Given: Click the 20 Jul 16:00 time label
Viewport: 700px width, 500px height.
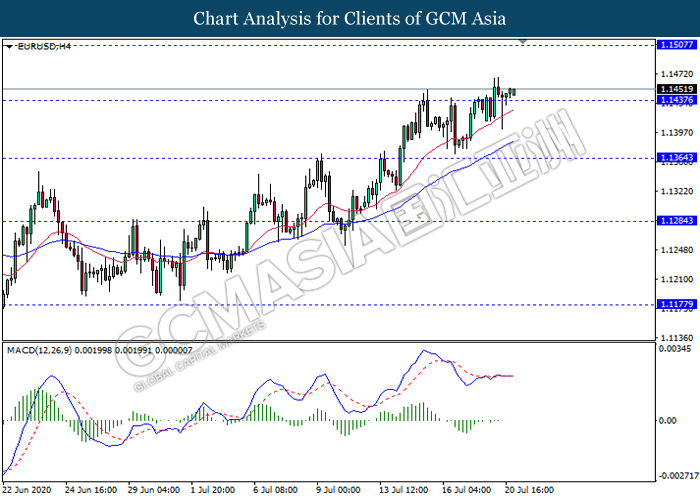Looking at the screenshot, I should [x=530, y=490].
